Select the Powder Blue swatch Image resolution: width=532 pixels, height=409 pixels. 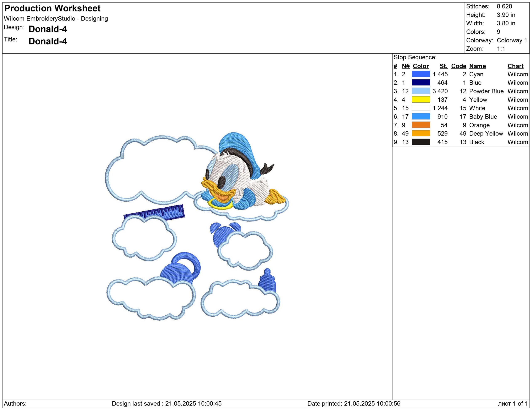click(x=421, y=91)
